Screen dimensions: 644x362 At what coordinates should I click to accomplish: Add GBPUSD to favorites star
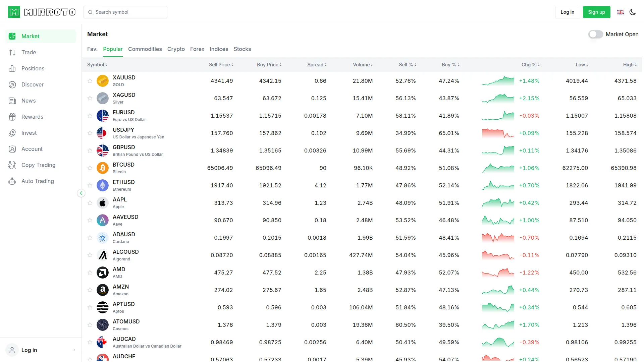[x=90, y=150]
